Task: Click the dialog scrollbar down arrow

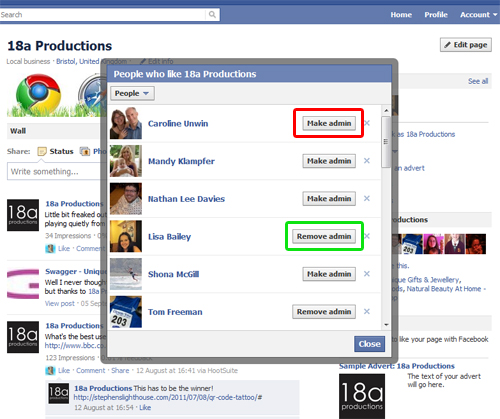Action: coord(386,325)
